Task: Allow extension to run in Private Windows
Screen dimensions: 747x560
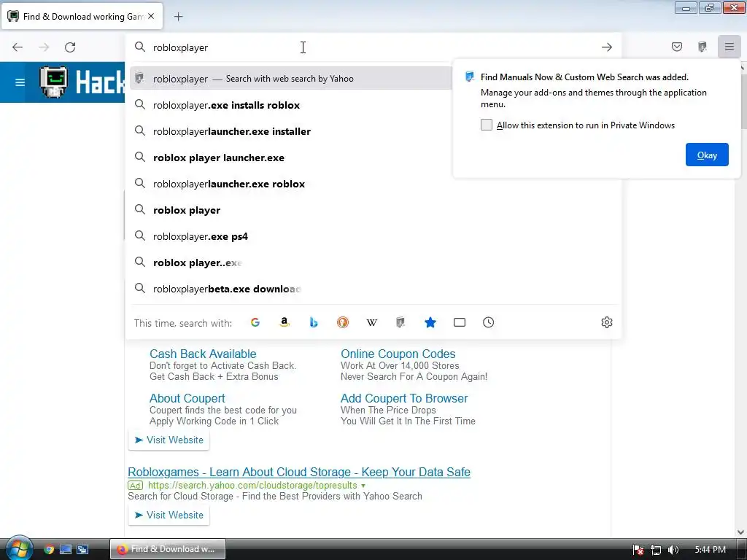Action: pyautogui.click(x=486, y=125)
